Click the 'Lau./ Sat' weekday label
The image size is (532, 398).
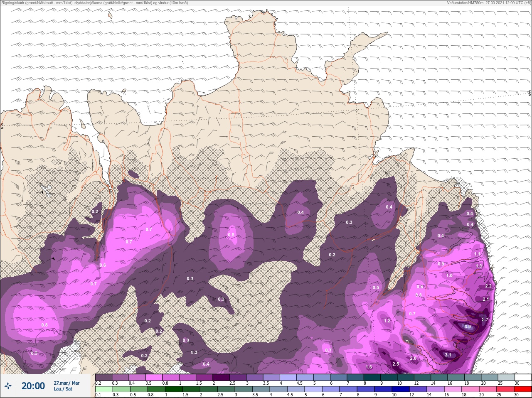click(x=63, y=389)
